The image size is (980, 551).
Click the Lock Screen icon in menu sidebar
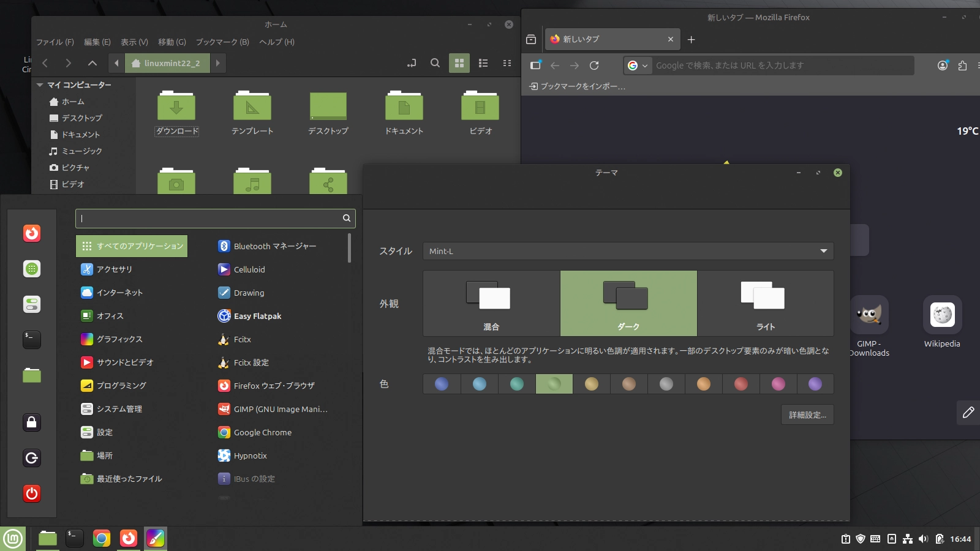(32, 422)
